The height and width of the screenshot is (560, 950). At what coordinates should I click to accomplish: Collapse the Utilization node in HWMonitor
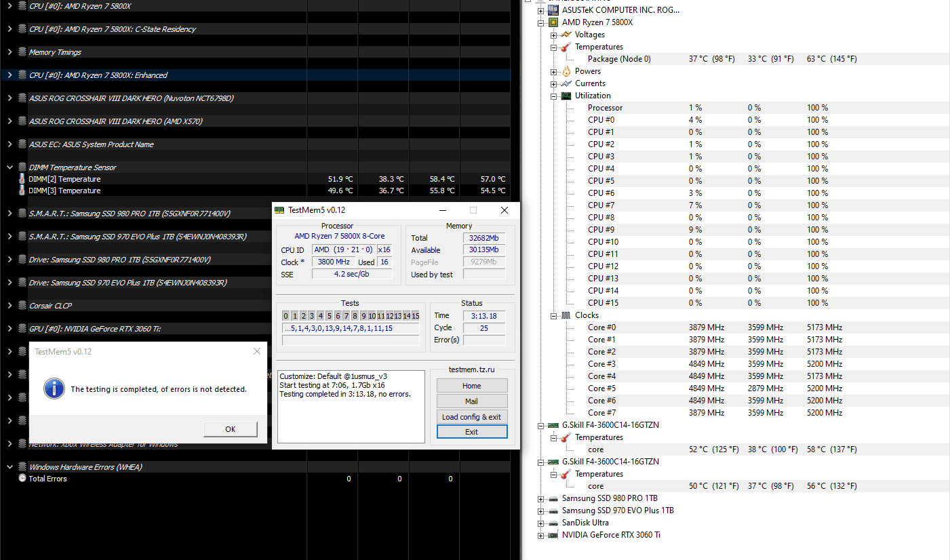tap(554, 96)
